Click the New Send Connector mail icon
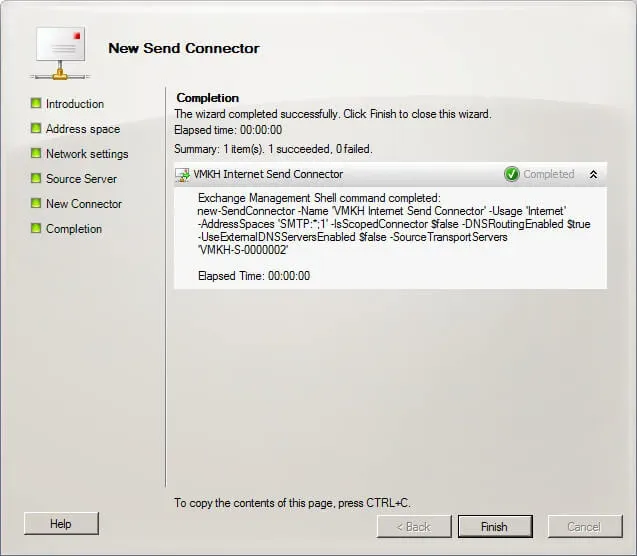The width and height of the screenshot is (637, 556). [x=60, y=53]
